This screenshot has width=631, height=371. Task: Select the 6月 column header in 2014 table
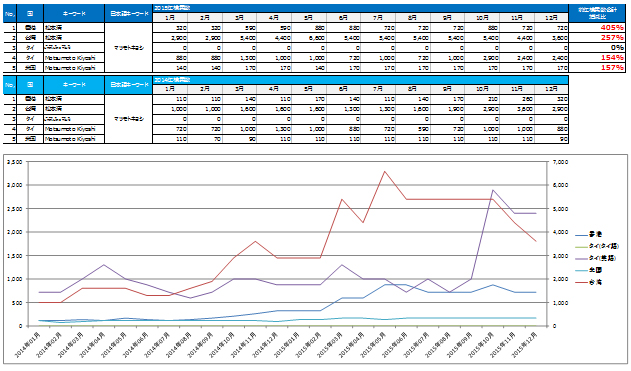pyautogui.click(x=343, y=89)
